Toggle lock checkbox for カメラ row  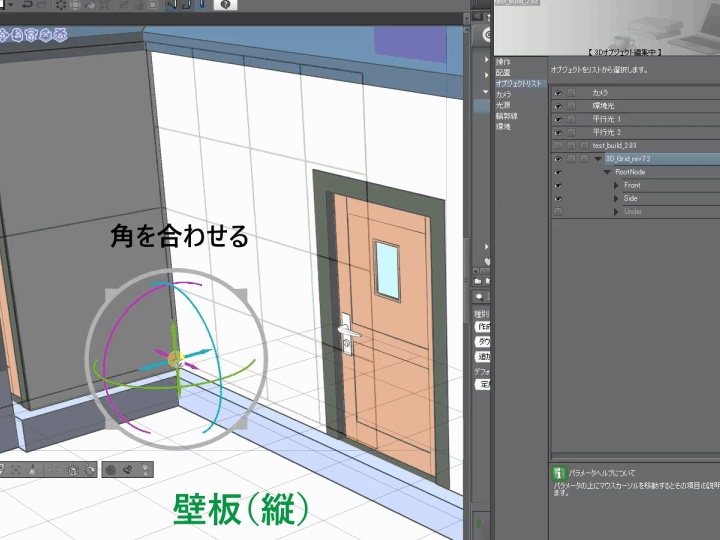point(571,93)
